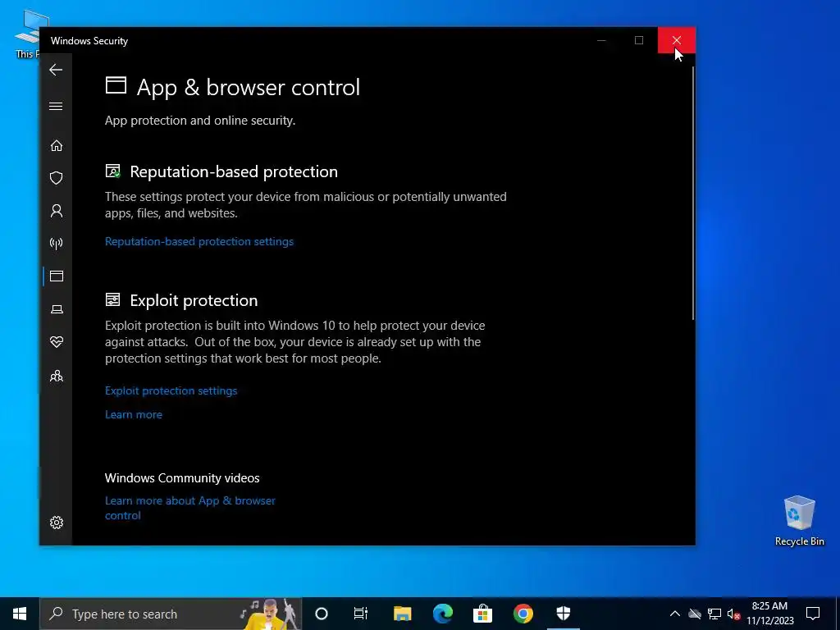840x630 pixels.
Task: Click Learn more under Exploit protection
Action: 134,414
